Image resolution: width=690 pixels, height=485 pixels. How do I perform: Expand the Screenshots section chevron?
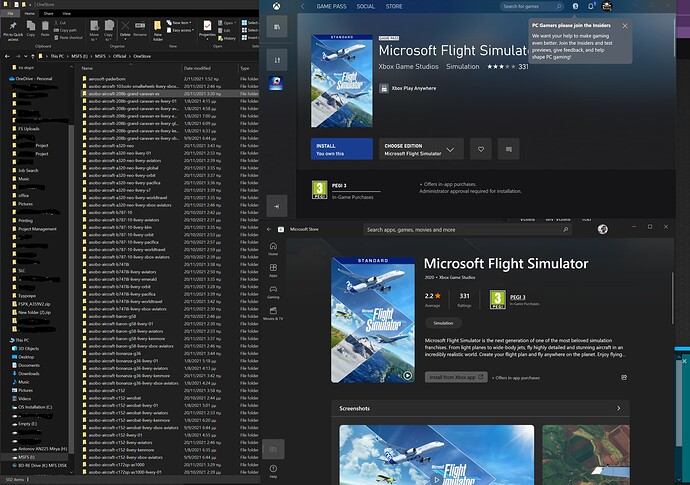[618, 408]
